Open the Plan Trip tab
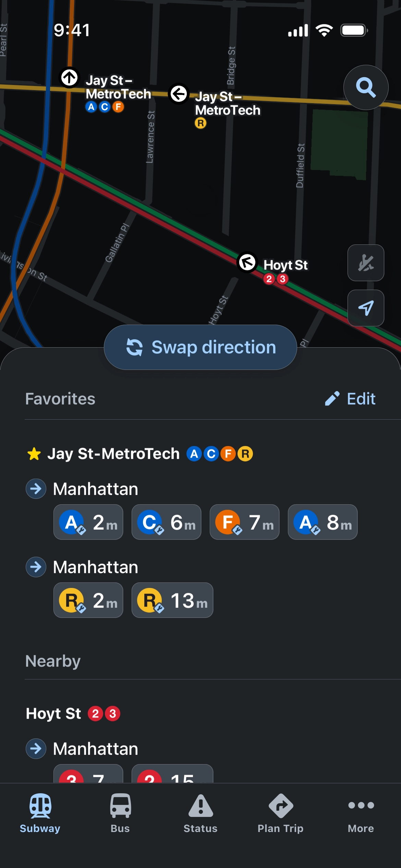Viewport: 401px width, 868px height. click(280, 813)
